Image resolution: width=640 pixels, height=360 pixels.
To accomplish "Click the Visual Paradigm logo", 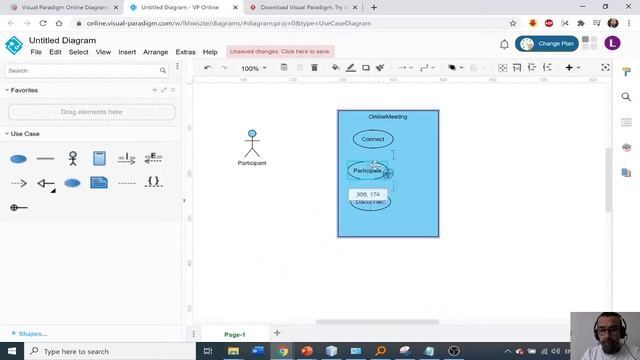I will pyautogui.click(x=14, y=45).
